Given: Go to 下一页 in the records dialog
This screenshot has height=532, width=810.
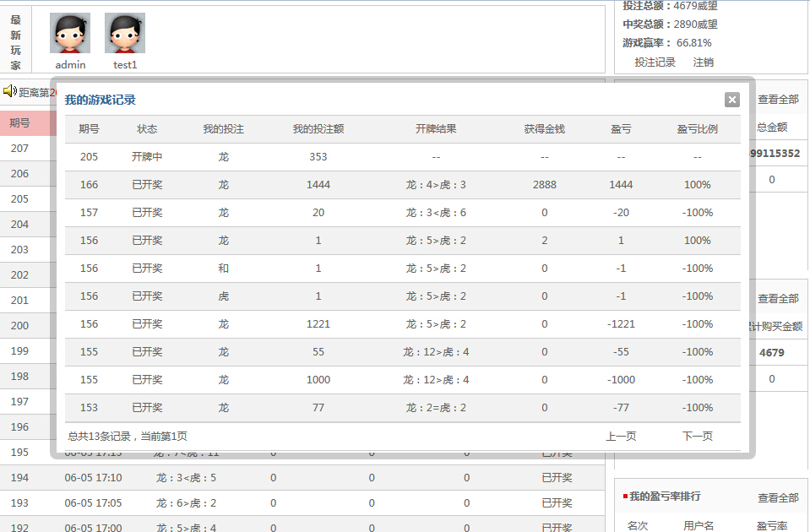Looking at the screenshot, I should pos(698,436).
